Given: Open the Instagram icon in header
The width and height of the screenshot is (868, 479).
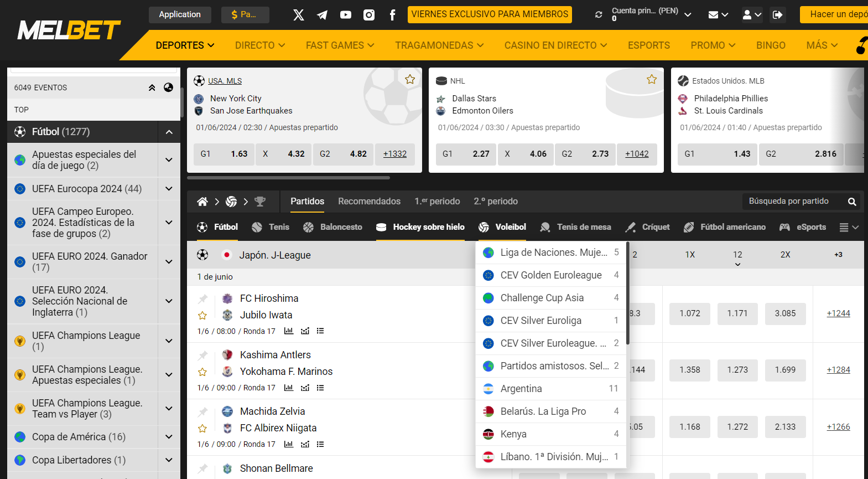Looking at the screenshot, I should [x=369, y=15].
